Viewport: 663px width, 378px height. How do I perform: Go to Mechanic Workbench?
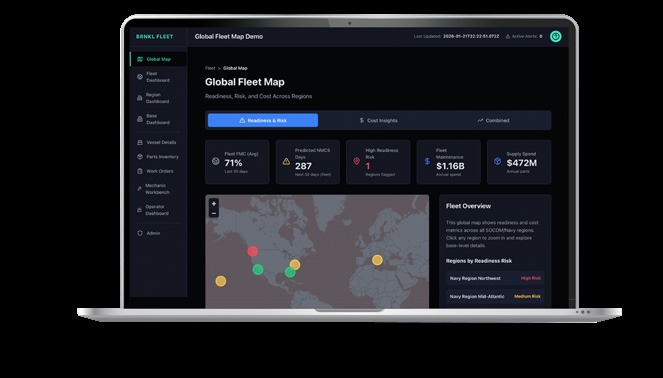[x=158, y=189]
